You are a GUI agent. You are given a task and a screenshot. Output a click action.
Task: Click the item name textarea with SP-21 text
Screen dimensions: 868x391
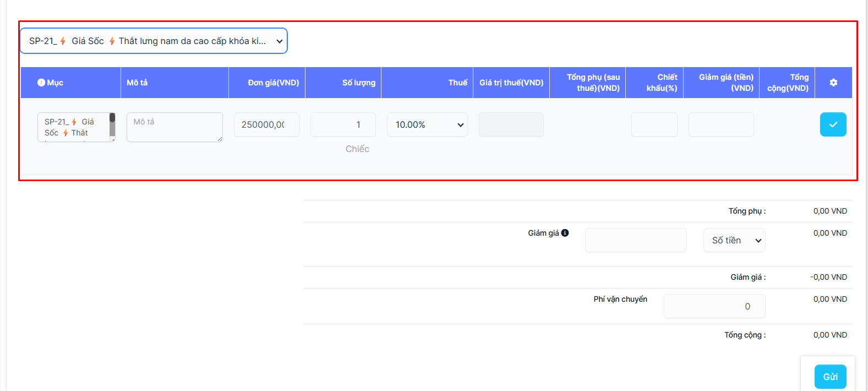[x=73, y=127]
